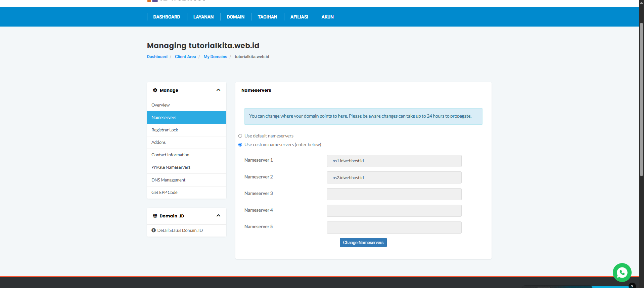Screen dimensions: 644x288
Task: Select Use custom nameservers option
Action: (240, 145)
